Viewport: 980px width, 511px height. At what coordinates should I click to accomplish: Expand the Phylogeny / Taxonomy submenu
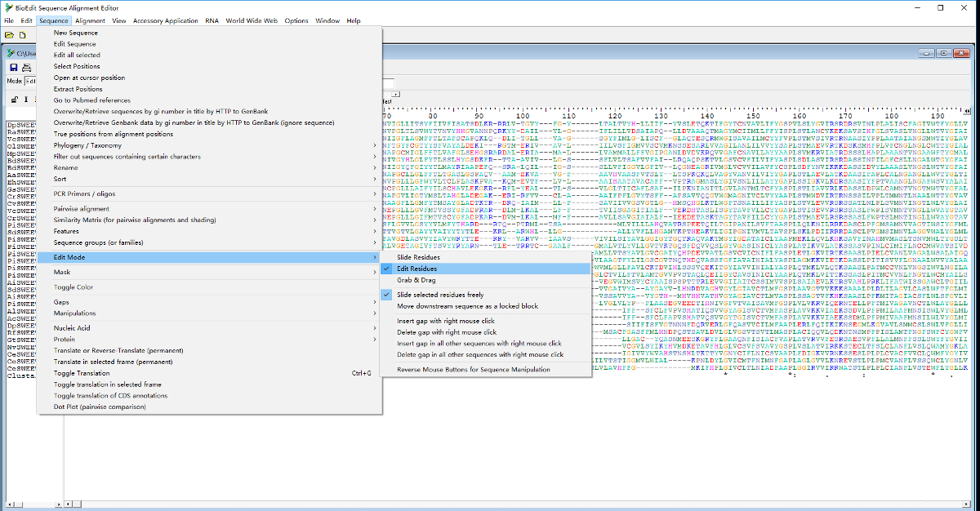[90, 145]
